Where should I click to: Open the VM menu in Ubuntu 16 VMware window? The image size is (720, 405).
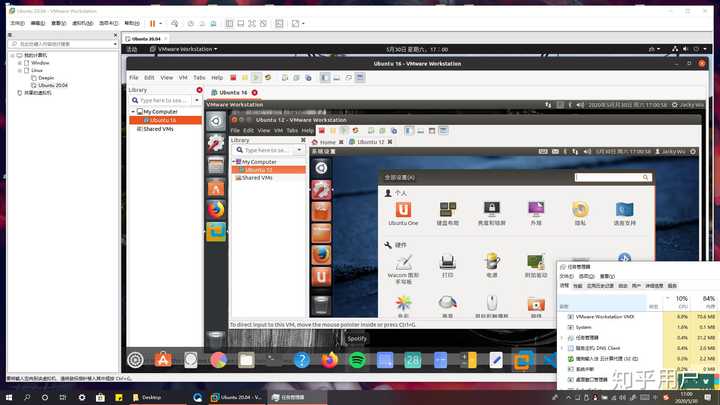point(183,78)
